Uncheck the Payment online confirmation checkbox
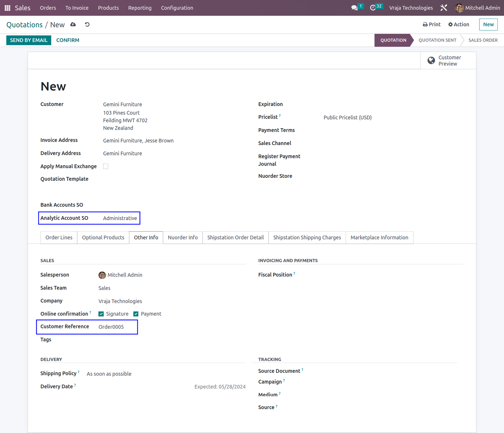 [x=136, y=314]
